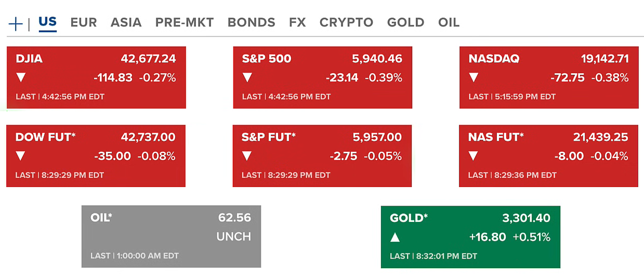
Task: Select the PRE-MKT tab
Action: 185,23
